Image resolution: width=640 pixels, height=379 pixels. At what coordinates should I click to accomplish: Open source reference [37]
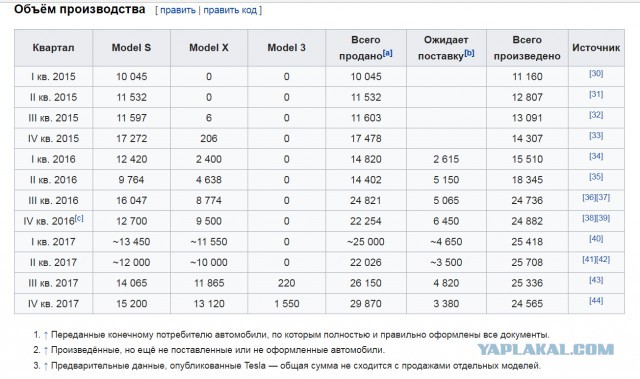pos(603,197)
